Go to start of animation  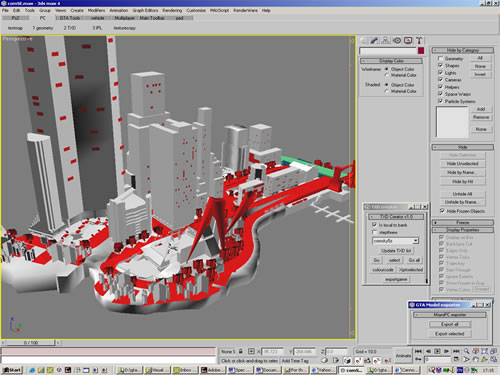click(x=418, y=351)
